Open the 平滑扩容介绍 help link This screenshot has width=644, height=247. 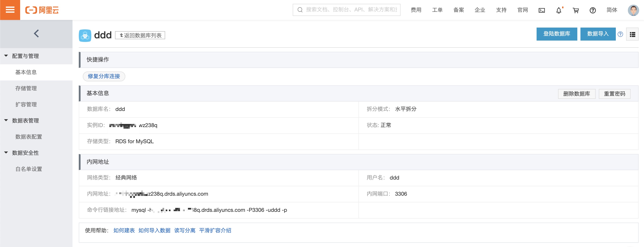215,230
